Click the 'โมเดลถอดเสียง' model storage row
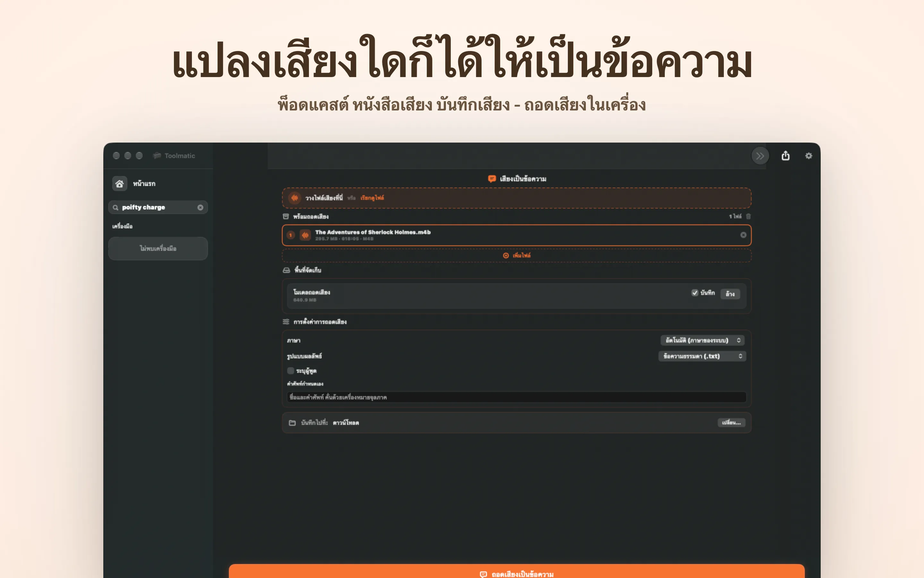This screenshot has width=924, height=578. [x=517, y=295]
